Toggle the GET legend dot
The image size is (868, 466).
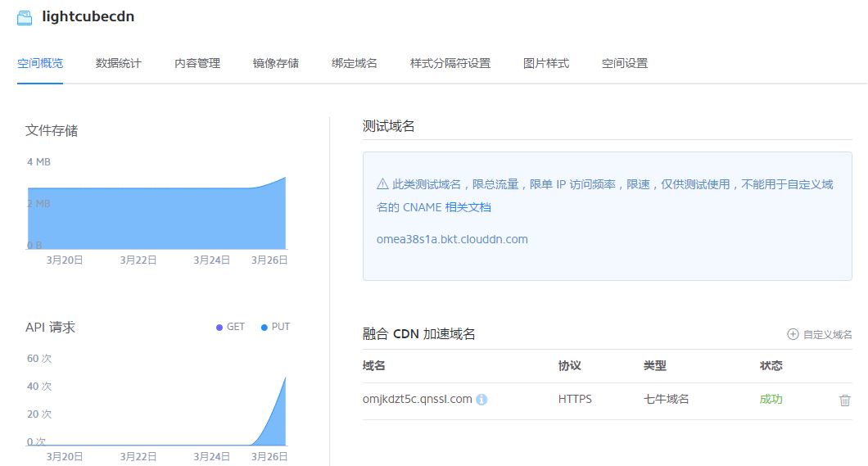219,327
